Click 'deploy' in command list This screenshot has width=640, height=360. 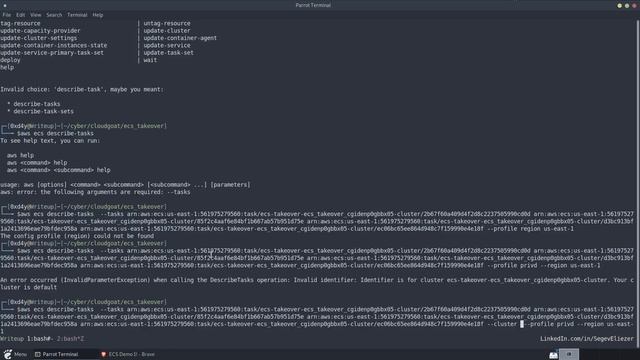(10, 60)
